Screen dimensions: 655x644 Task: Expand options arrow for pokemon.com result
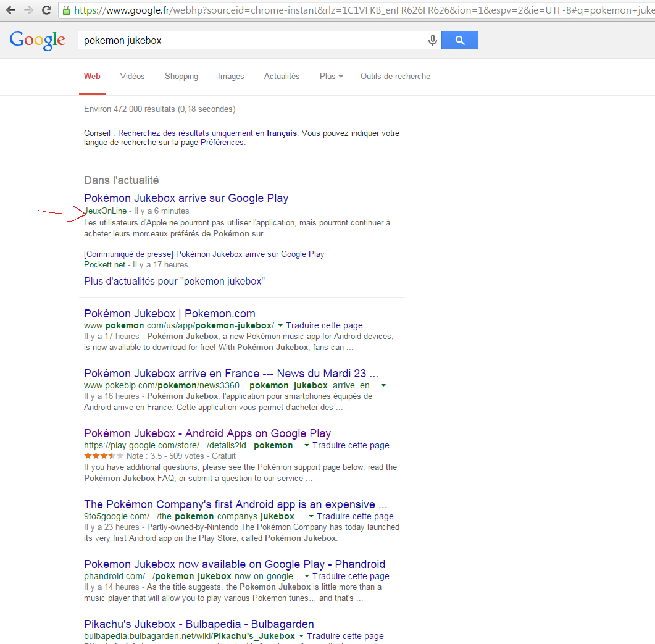[280, 325]
